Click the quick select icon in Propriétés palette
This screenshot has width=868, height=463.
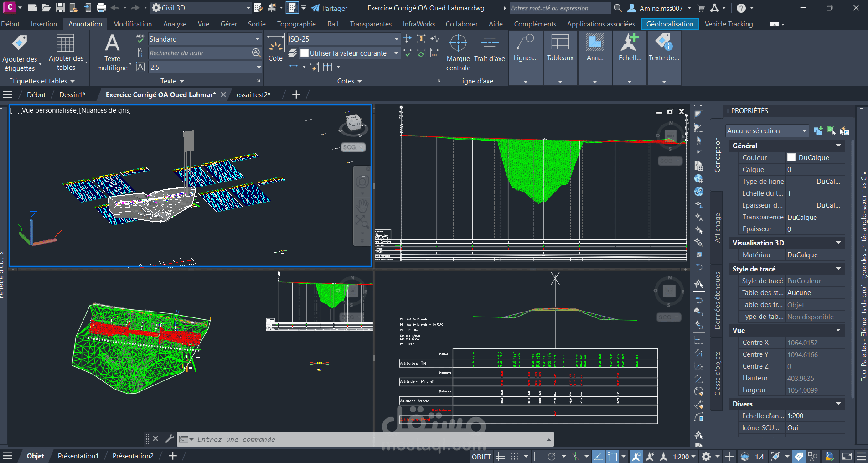844,131
